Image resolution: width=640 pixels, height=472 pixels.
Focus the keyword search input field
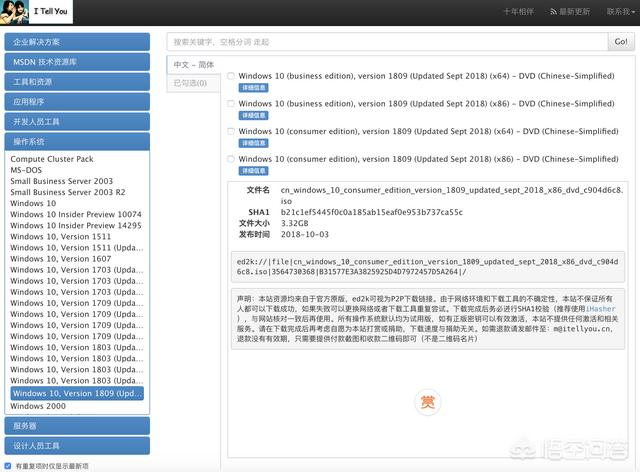(x=387, y=42)
